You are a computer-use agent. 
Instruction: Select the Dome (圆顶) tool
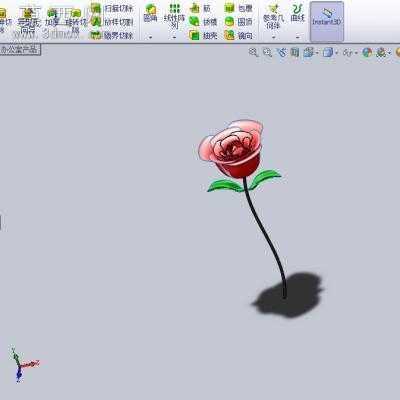point(238,22)
